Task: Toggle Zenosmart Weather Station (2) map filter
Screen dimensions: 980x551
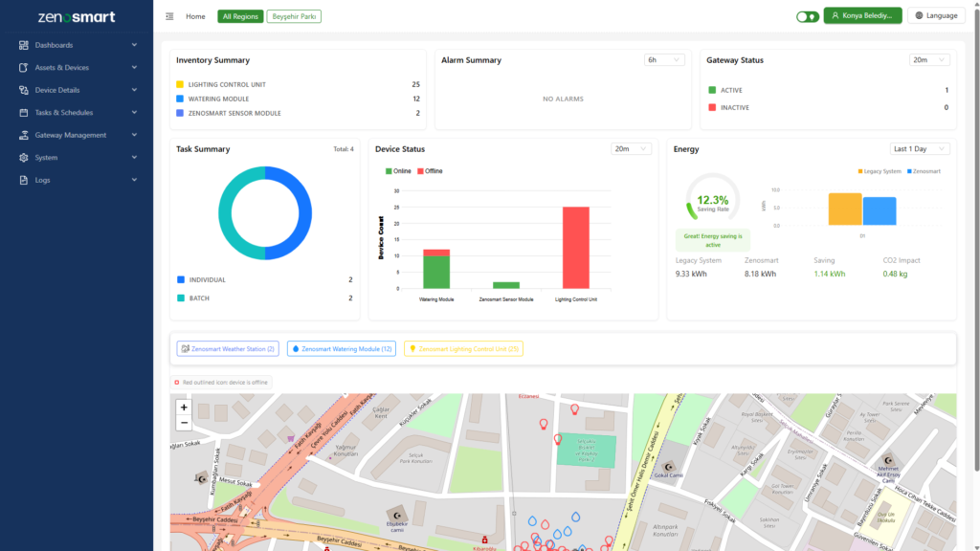Action: tap(228, 348)
